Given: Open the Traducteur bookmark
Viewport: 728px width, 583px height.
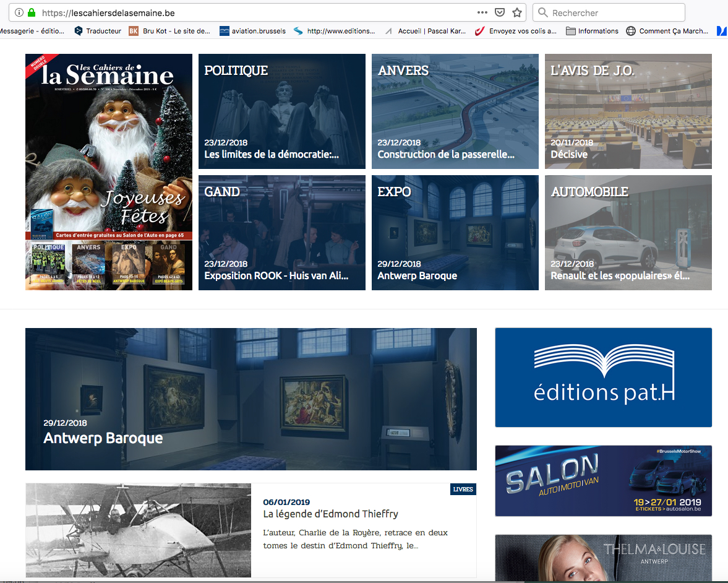Looking at the screenshot, I should coord(97,31).
